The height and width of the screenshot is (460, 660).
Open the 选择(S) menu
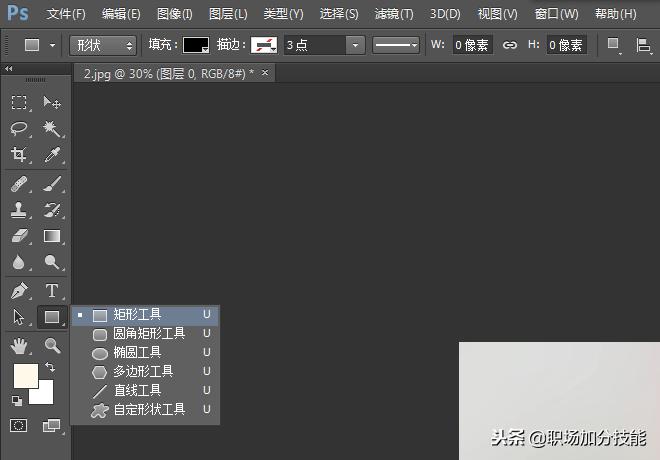339,14
